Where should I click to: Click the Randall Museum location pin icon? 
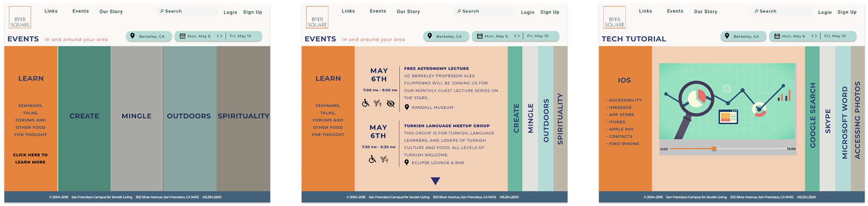(x=407, y=107)
